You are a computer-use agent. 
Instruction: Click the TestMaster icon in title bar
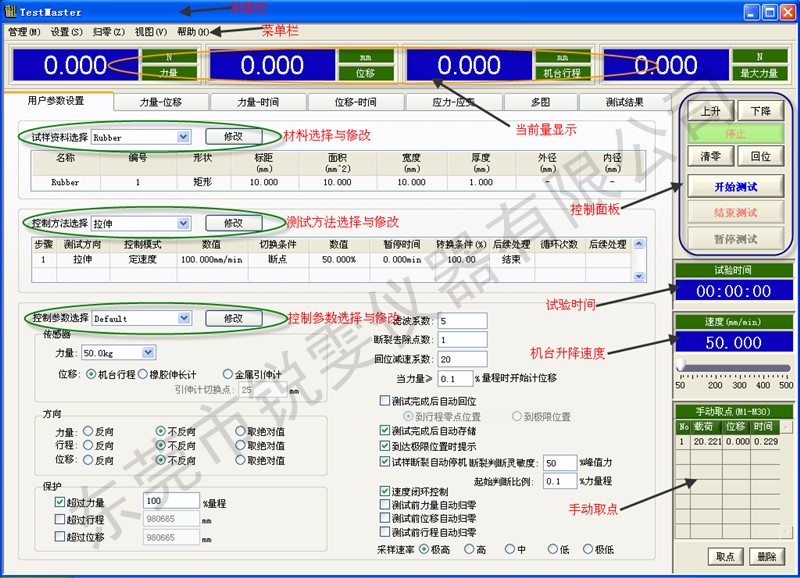[x=10, y=12]
